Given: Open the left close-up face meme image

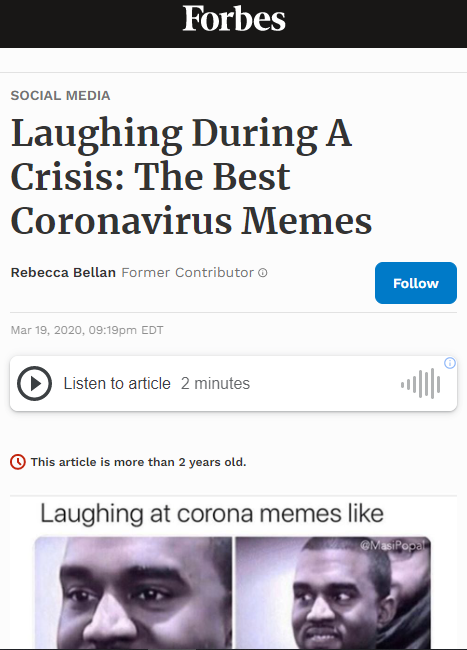Looking at the screenshot, I should tap(133, 593).
